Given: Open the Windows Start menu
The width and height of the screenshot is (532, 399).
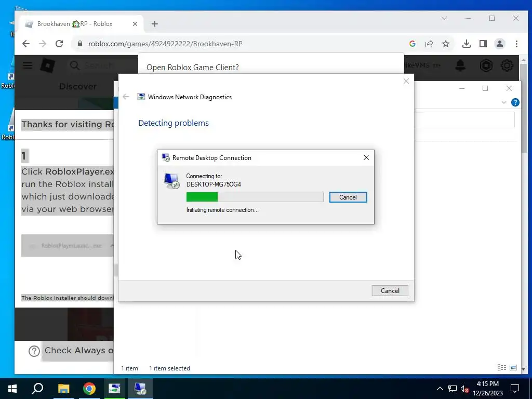Looking at the screenshot, I should click(12, 389).
